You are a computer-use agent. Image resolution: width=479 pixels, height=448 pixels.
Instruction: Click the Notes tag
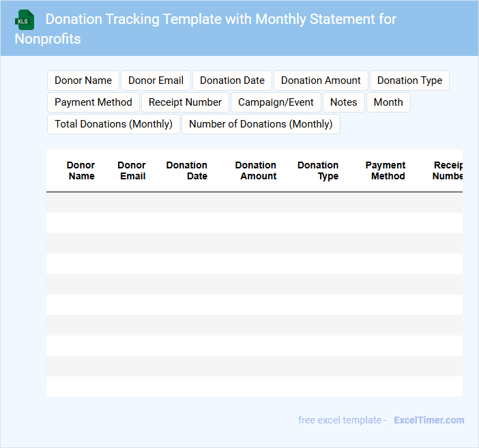344,102
